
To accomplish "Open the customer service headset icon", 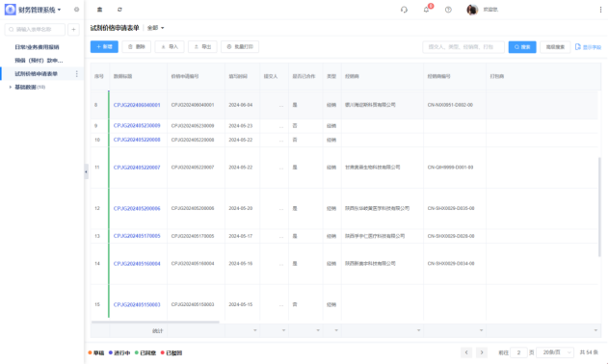I will (x=404, y=10).
